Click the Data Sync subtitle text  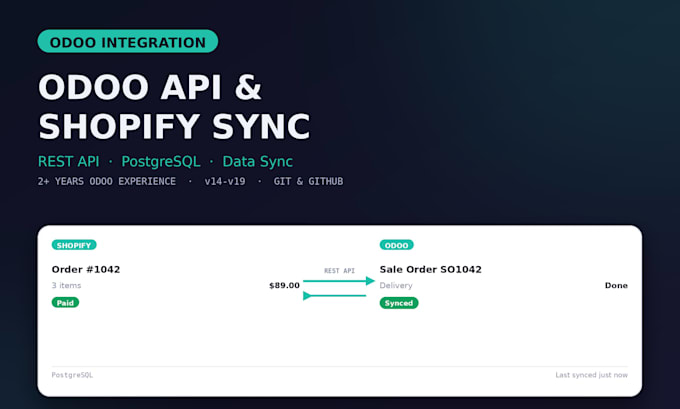click(258, 161)
